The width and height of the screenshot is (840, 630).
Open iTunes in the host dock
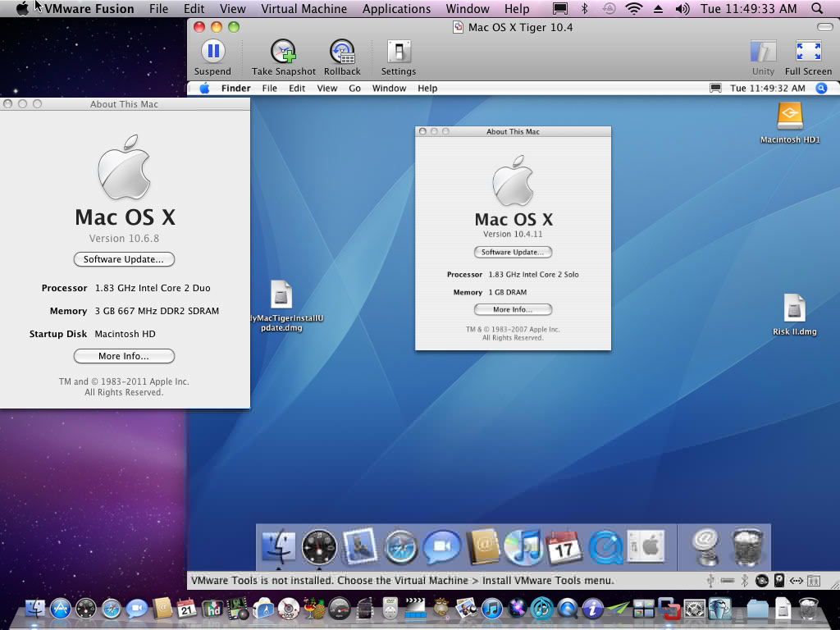coord(491,609)
